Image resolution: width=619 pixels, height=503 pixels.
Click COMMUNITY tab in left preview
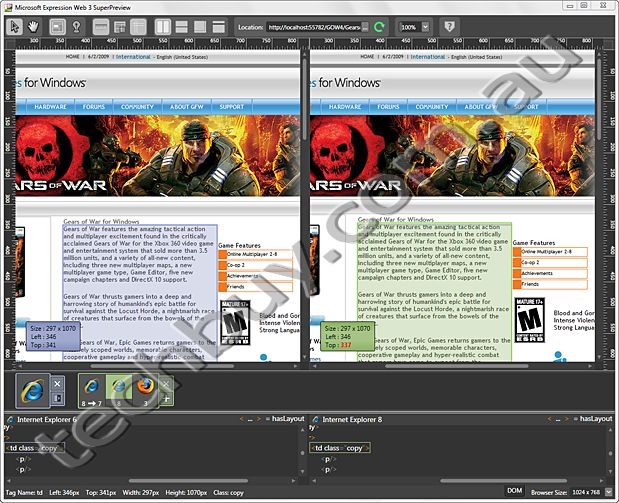137,107
